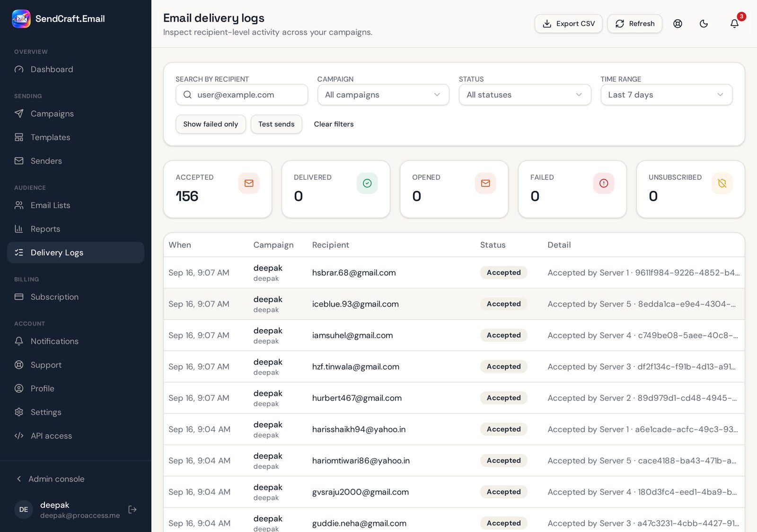Click the Reports bar-chart icon

(19, 229)
